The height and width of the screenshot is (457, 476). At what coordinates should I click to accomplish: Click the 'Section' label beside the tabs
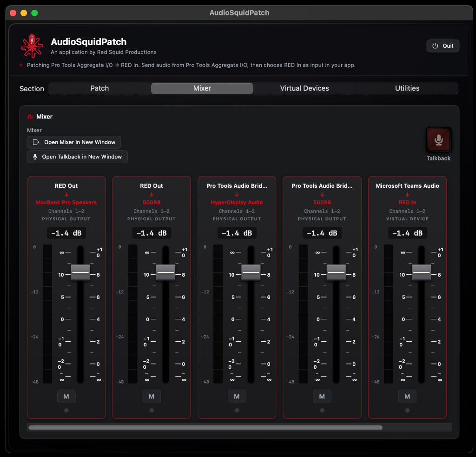[32, 89]
